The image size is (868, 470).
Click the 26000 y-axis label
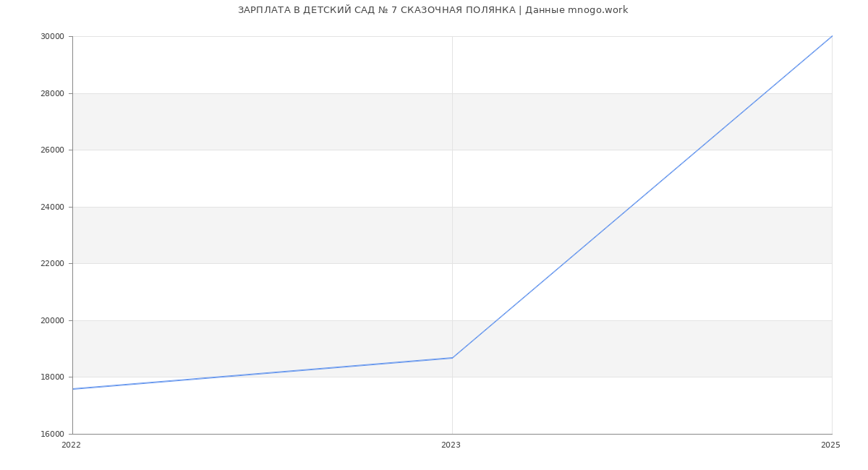click(x=54, y=150)
